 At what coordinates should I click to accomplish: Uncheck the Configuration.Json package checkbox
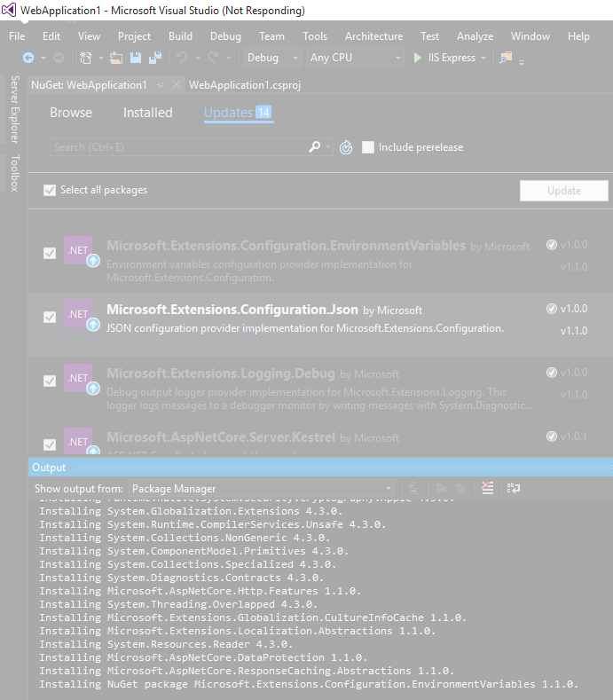pyautogui.click(x=50, y=317)
